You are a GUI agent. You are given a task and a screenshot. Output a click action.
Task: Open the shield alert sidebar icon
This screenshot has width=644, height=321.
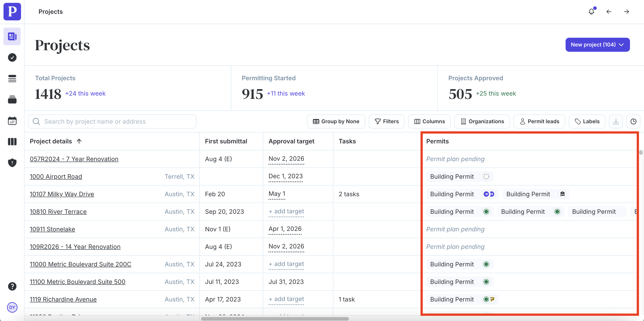(x=12, y=163)
